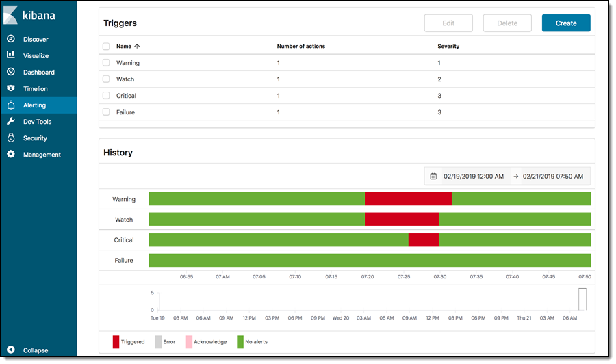Tick the Critical trigger checkbox

[106, 96]
